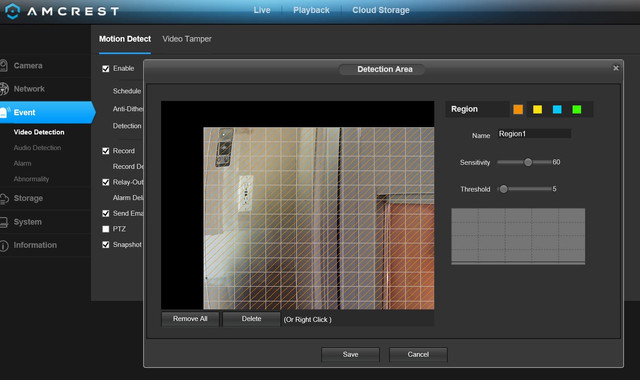This screenshot has height=380, width=640.
Task: Enable the PTZ checkbox
Action: coord(106,229)
